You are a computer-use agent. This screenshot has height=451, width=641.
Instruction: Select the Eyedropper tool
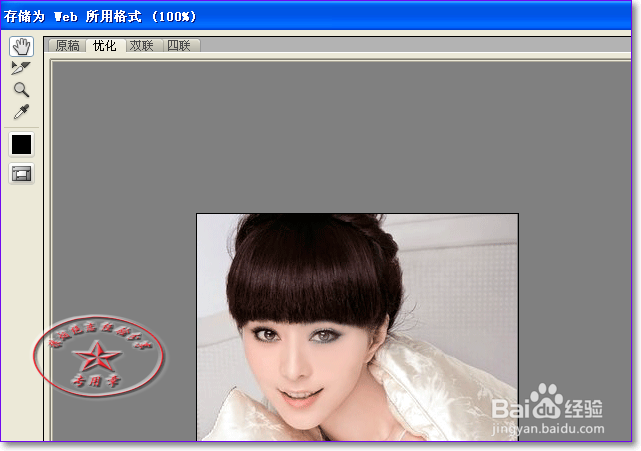pos(21,111)
